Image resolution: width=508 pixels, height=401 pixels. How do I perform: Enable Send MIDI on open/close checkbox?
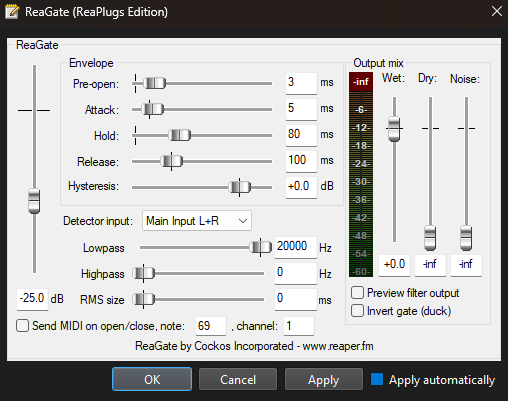point(22,325)
